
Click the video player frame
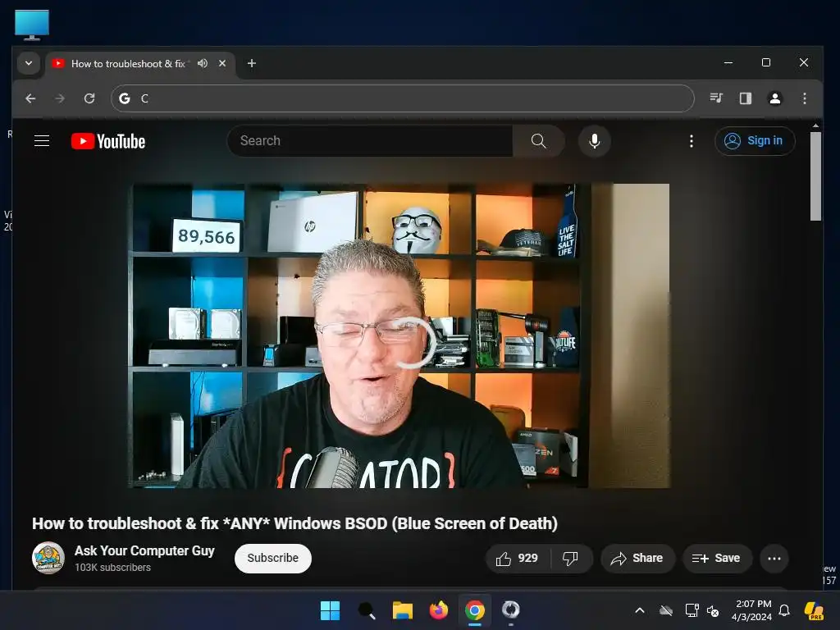pos(399,336)
